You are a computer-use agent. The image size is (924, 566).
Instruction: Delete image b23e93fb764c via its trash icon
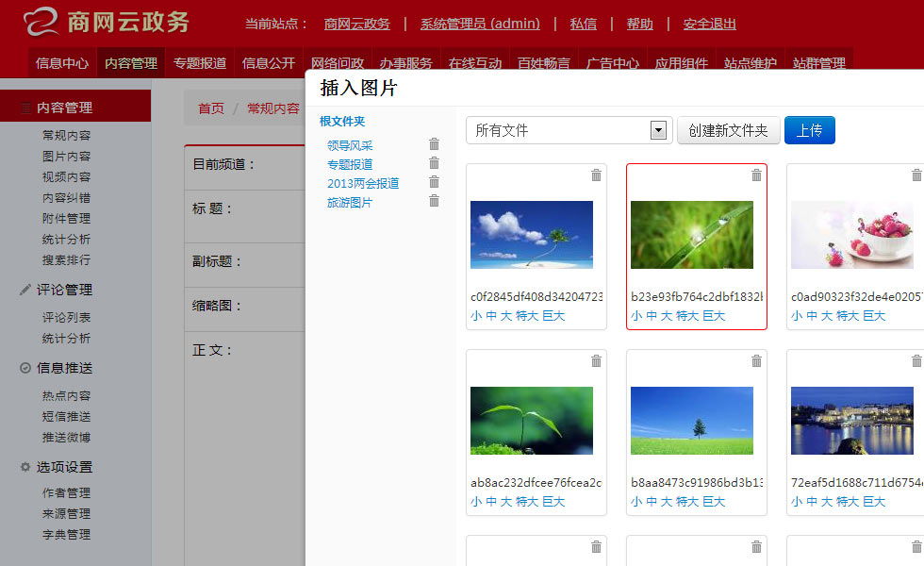[756, 175]
